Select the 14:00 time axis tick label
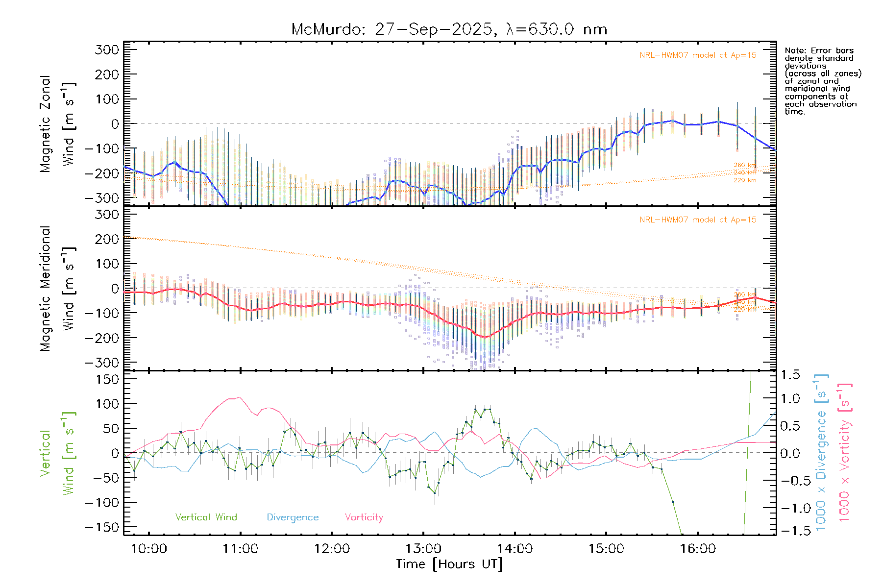The height and width of the screenshot is (588, 882). tap(514, 548)
